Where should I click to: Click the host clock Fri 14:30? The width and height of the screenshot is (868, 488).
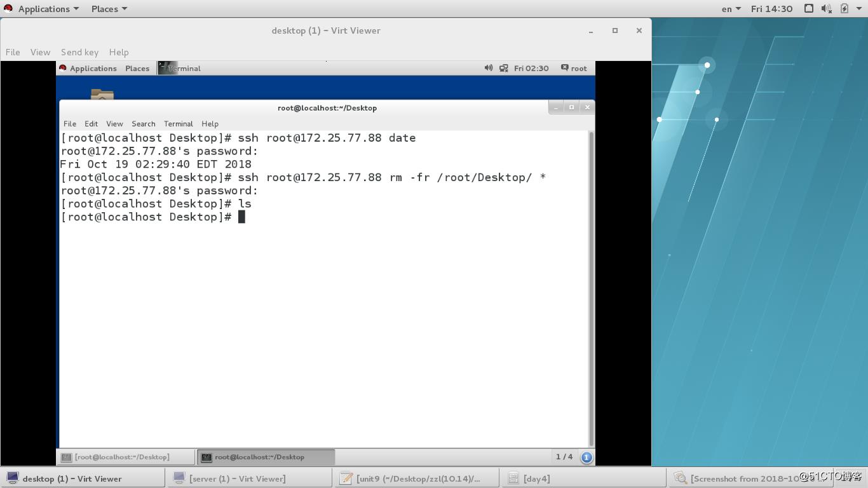tap(771, 9)
